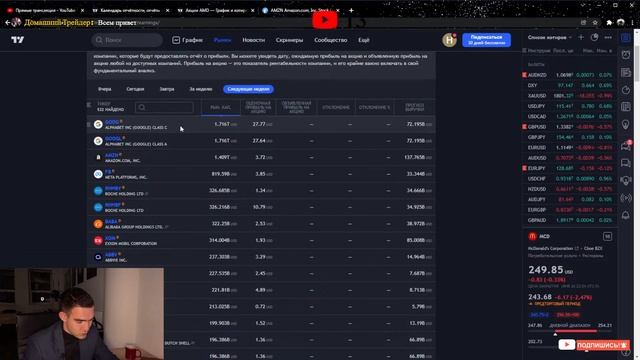The width and height of the screenshot is (640, 360).
Task: Focus the ticker search field in table header
Action: point(164,107)
